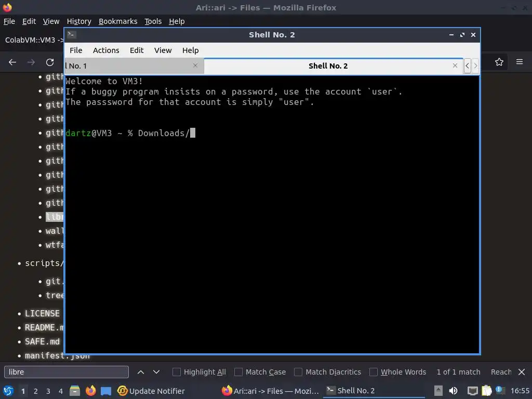Click the blue show desktop icon
The height and width of the screenshot is (399, 532).
[106, 391]
